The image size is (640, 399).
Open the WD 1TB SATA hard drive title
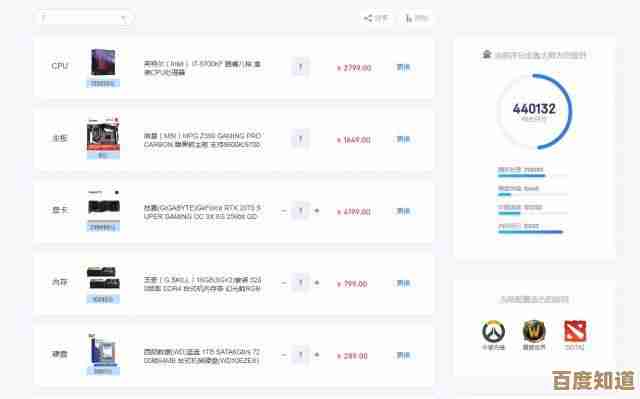coord(202,356)
